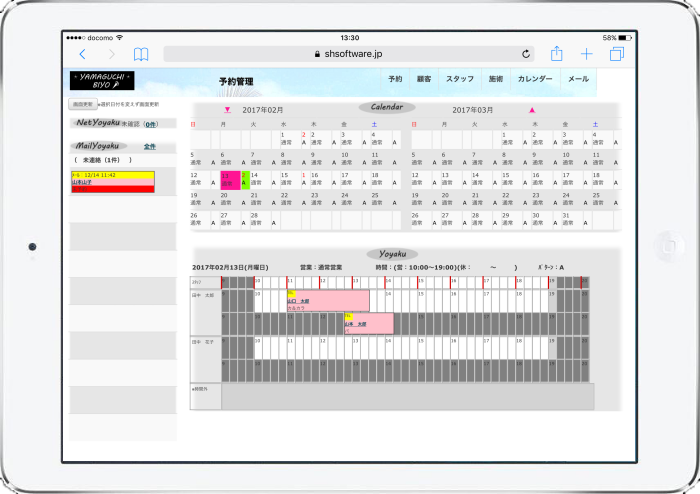Tap the shsoftware.jp address bar
Viewport: 700px width, 494px height.
coord(349,54)
